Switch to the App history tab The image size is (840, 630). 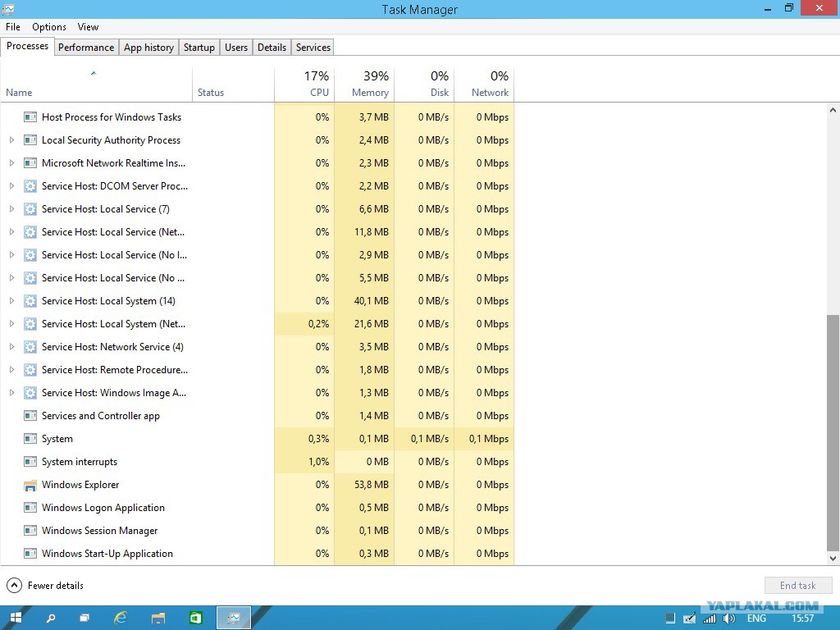[149, 47]
